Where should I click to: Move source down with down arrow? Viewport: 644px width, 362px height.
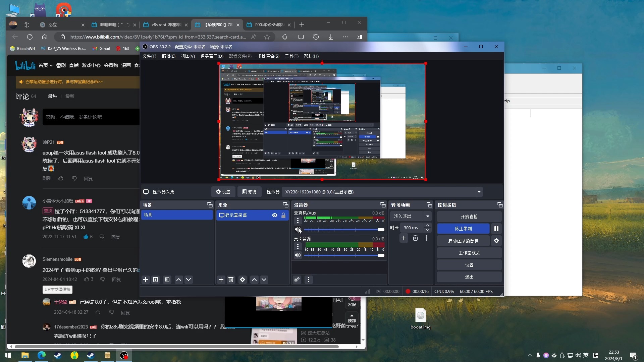pos(264,280)
